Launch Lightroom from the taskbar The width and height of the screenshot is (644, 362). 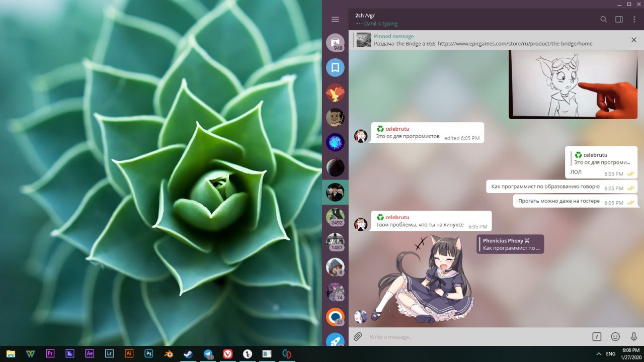tap(109, 353)
